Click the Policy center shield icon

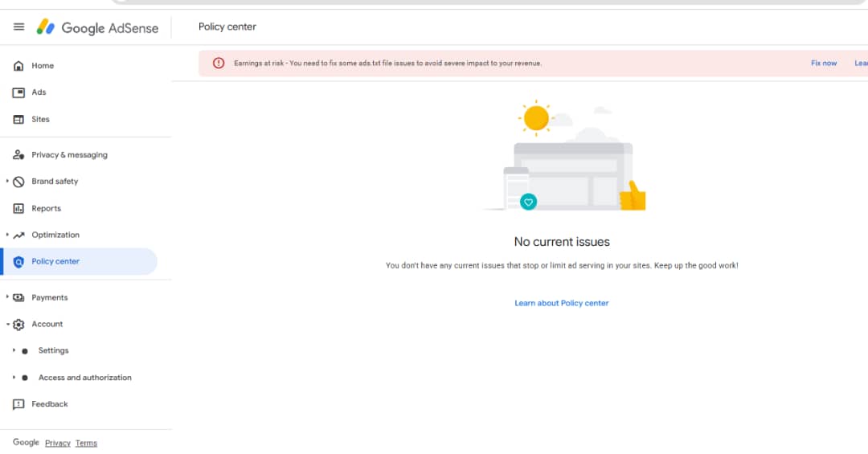point(18,262)
